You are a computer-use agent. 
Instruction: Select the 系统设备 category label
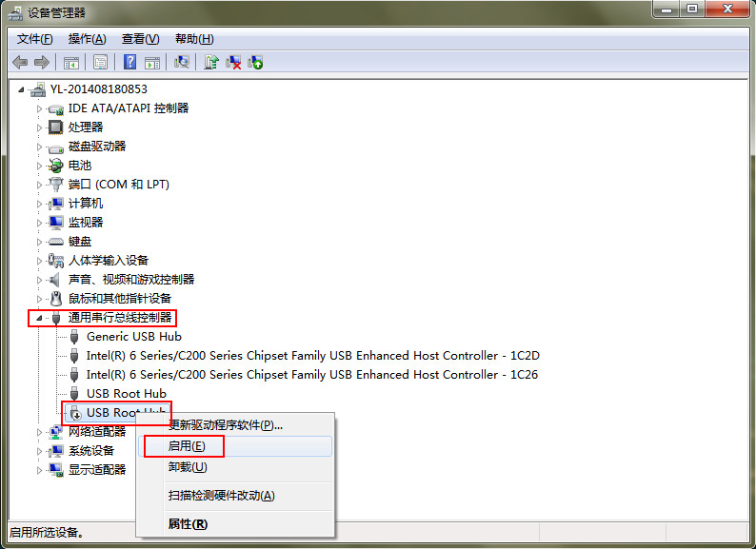[x=91, y=451]
